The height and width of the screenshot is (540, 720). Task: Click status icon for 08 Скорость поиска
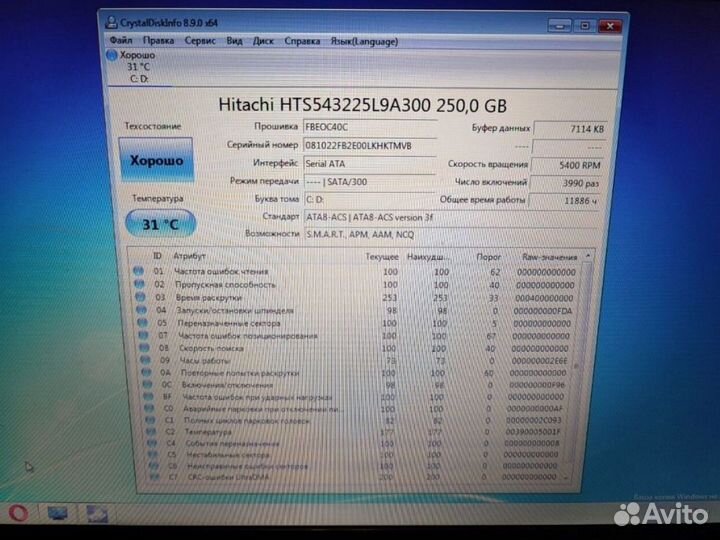click(145, 348)
